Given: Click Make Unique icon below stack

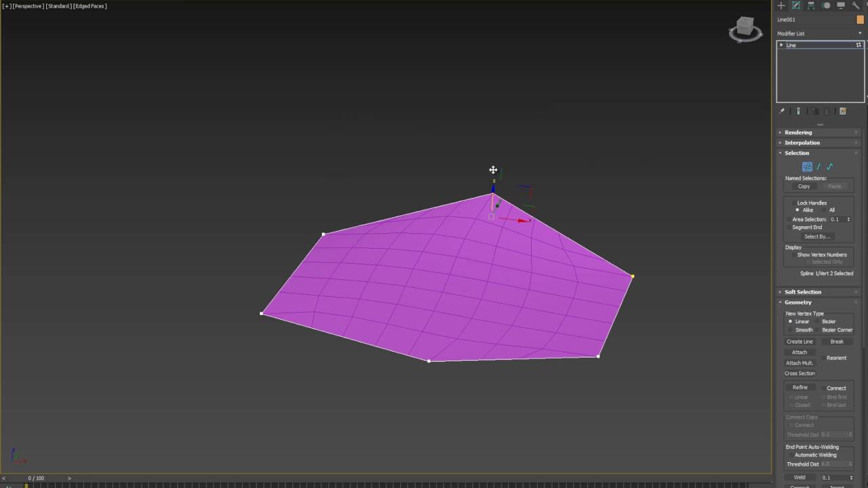Looking at the screenshot, I should tap(815, 111).
